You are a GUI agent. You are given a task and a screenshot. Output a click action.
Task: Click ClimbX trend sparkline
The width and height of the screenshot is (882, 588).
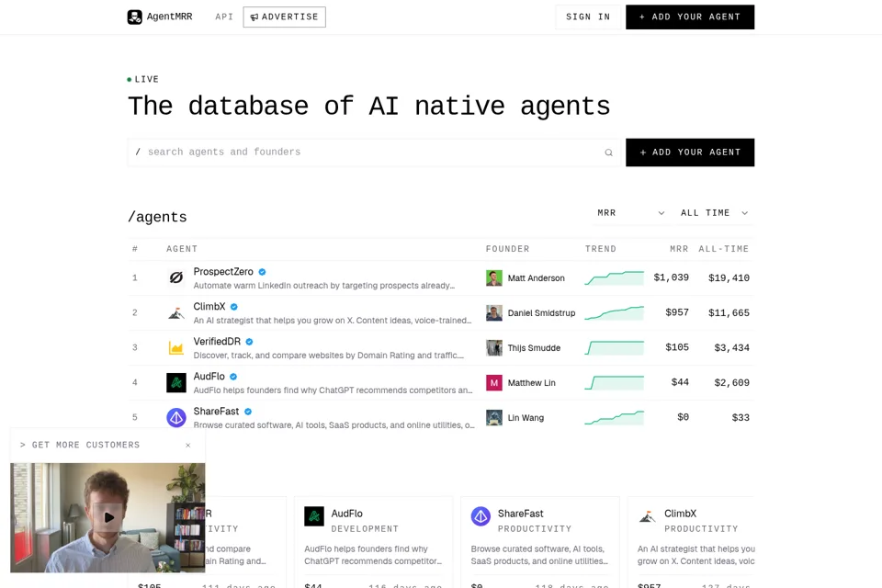(x=615, y=313)
